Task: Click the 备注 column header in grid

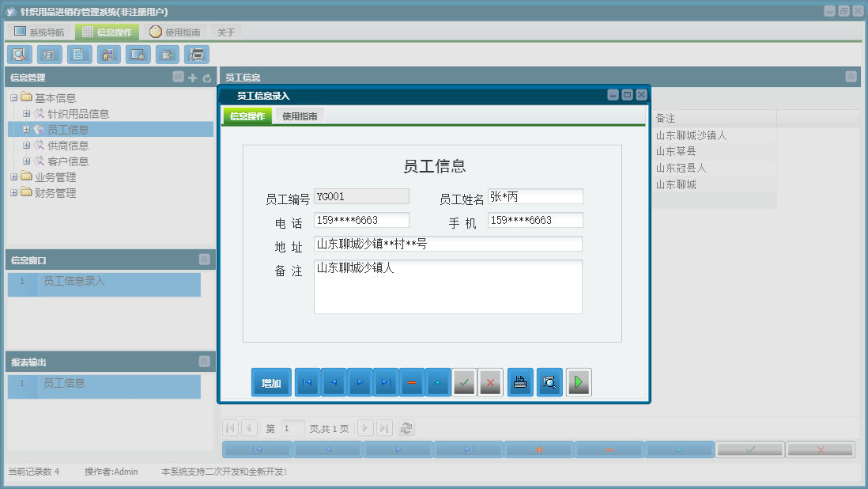Action: (x=714, y=118)
